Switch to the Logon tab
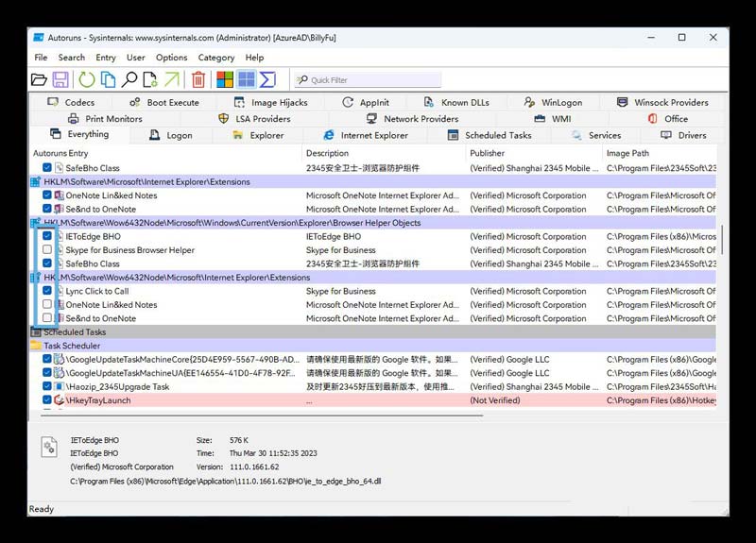This screenshot has height=543, width=756. coord(171,135)
